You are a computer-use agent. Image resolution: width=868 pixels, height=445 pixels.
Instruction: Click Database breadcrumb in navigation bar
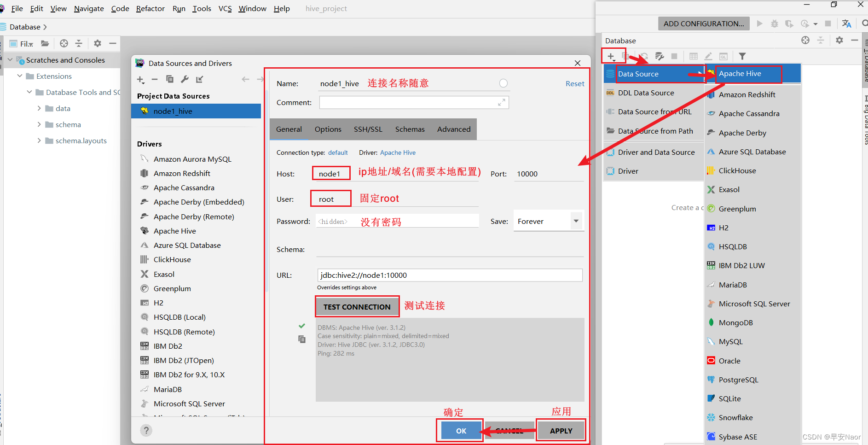25,27
